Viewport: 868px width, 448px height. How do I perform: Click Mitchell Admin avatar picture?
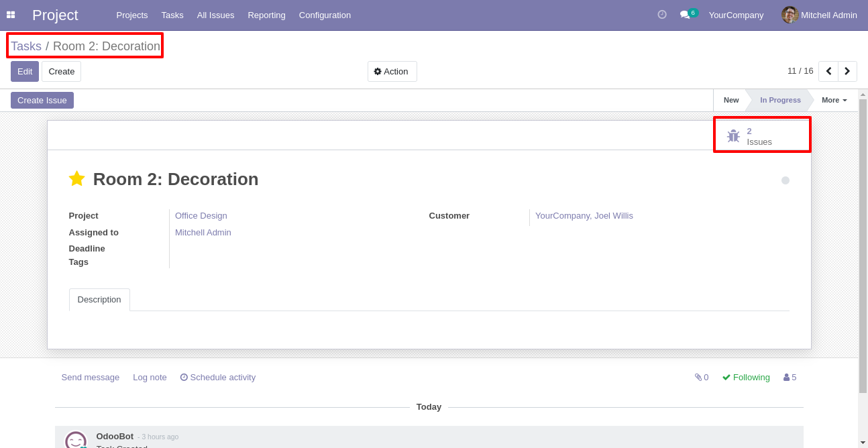(x=790, y=15)
